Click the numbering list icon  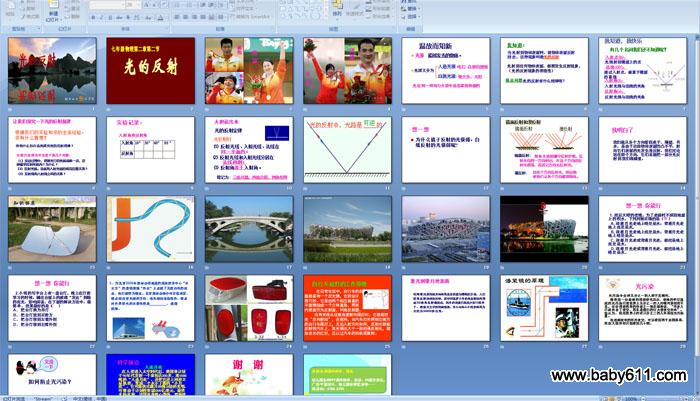click(x=190, y=5)
